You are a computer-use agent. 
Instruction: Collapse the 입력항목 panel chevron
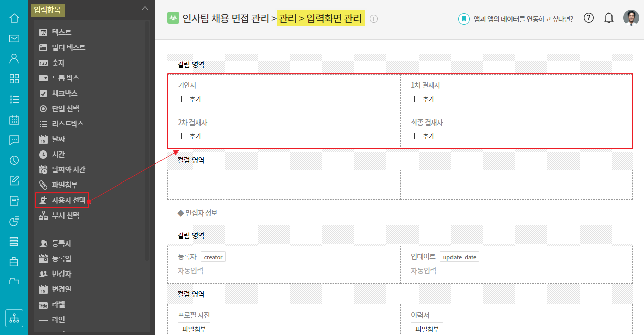point(145,8)
